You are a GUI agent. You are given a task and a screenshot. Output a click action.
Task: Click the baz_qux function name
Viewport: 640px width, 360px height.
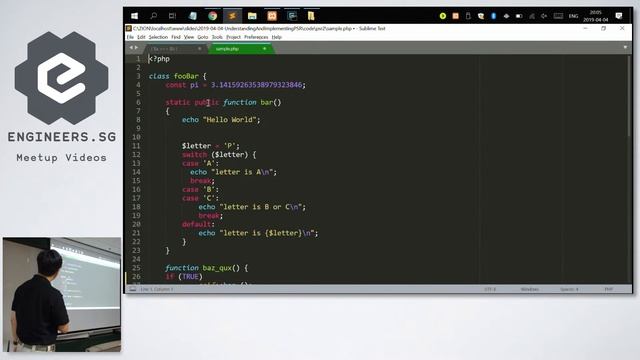(x=217, y=268)
